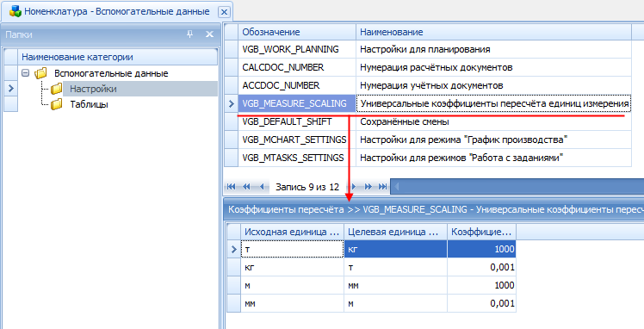Screen dimensions: 644x329
Task: Click the Настройки для режима "График производства" cell
Action: point(493,140)
